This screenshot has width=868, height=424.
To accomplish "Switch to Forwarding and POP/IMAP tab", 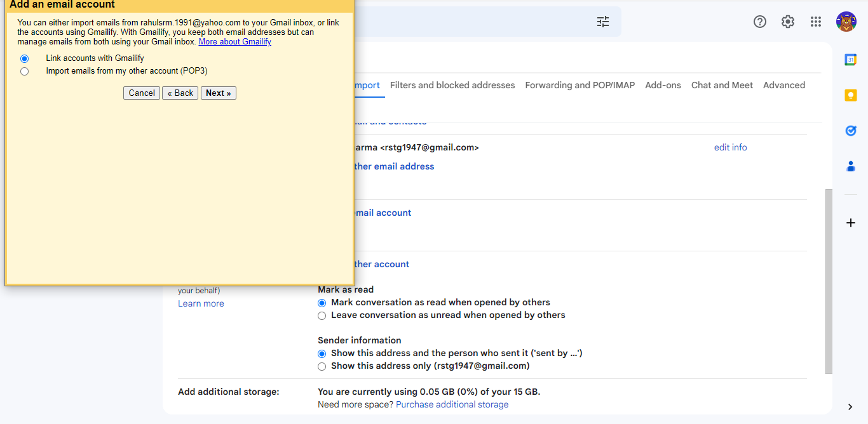I will pyautogui.click(x=580, y=85).
